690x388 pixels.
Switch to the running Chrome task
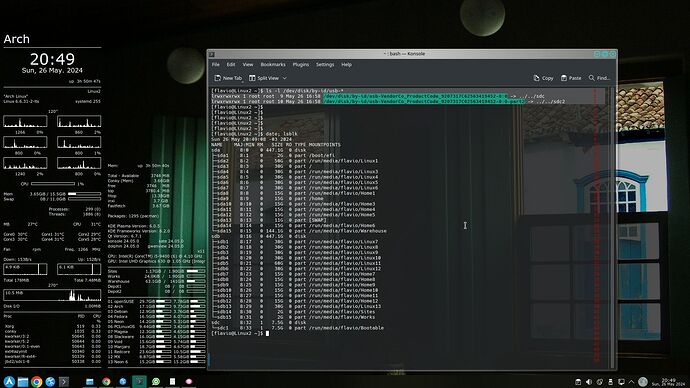tap(106, 381)
